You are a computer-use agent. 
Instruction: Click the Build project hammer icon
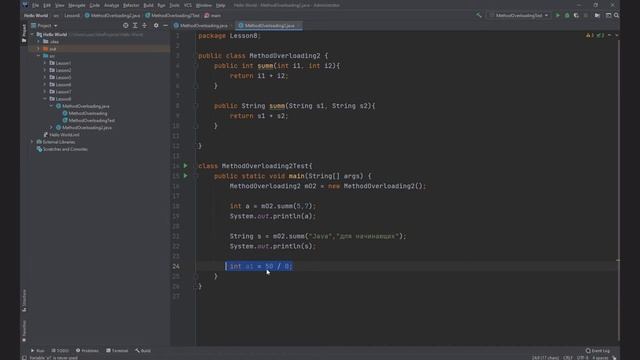[479, 16]
